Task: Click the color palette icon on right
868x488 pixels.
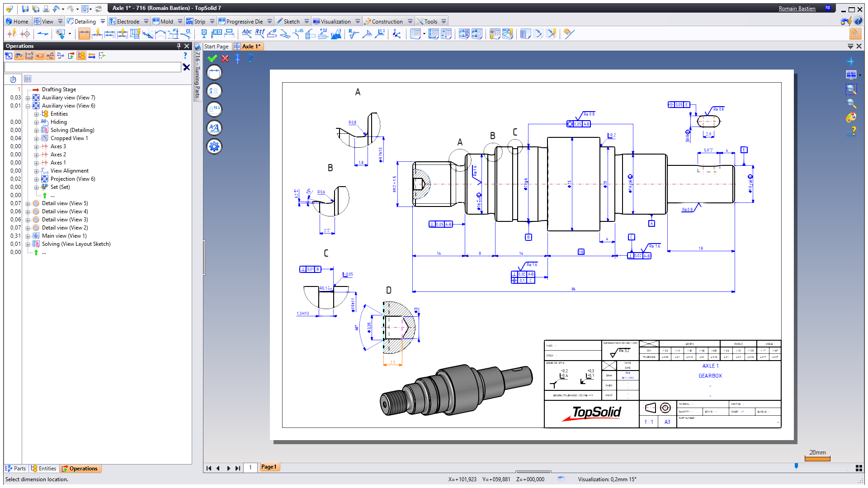Action: pyautogui.click(x=851, y=117)
